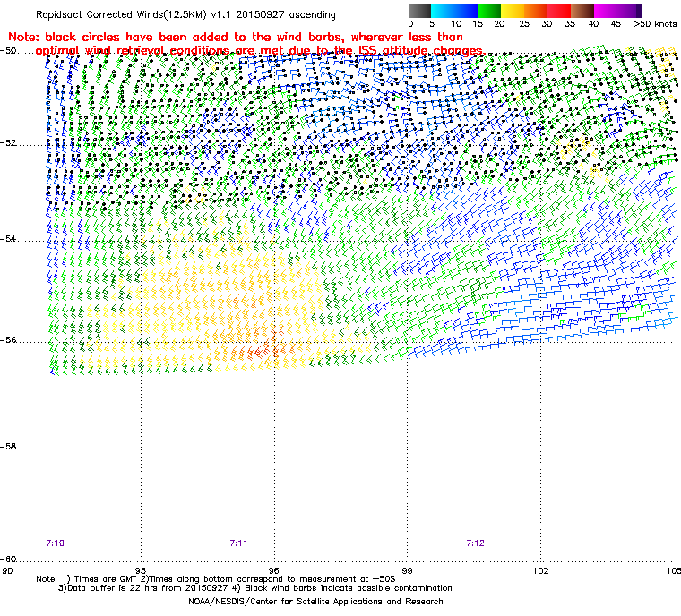Click the '40' label under the color scale
This screenshot has width=681, height=616.
pyautogui.click(x=593, y=24)
